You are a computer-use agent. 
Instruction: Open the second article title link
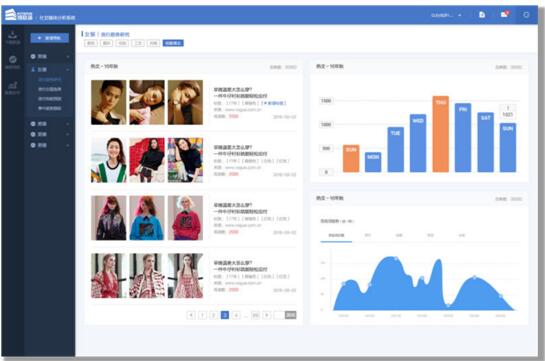click(241, 150)
